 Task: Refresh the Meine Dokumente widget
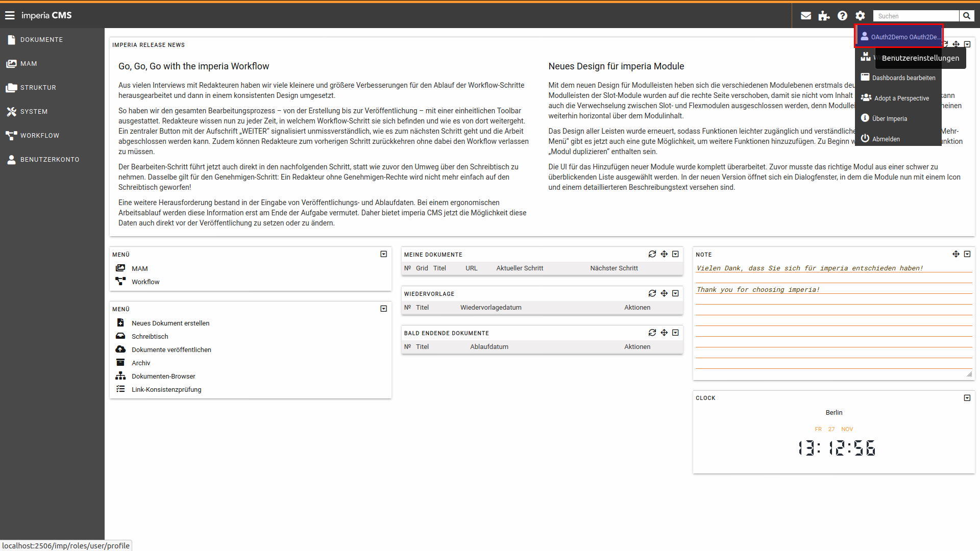point(652,254)
